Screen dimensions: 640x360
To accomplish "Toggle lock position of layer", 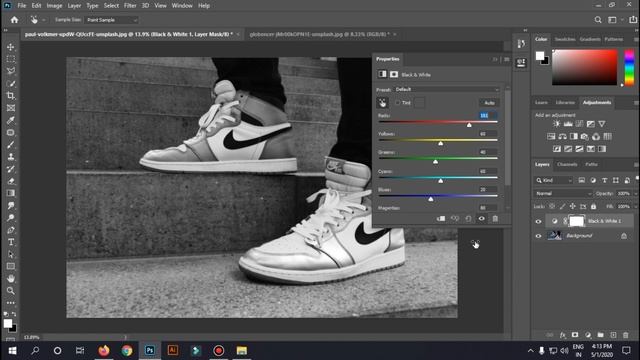I will point(573,207).
